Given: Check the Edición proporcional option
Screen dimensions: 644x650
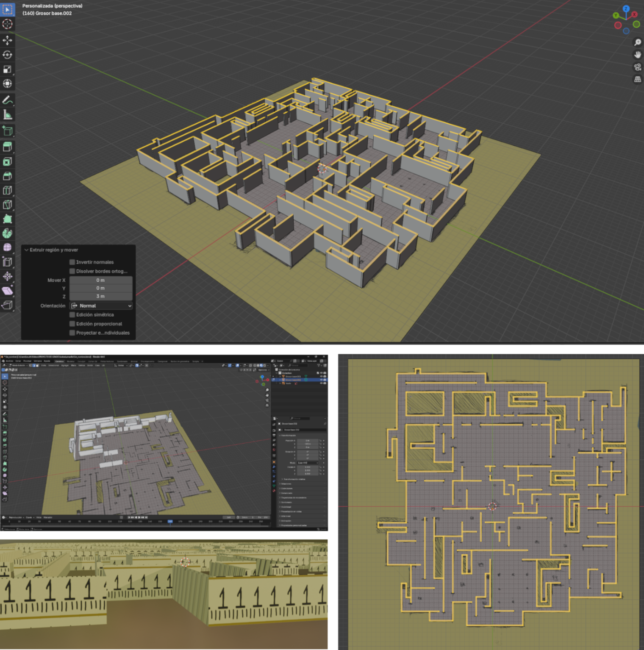Looking at the screenshot, I should (x=72, y=324).
